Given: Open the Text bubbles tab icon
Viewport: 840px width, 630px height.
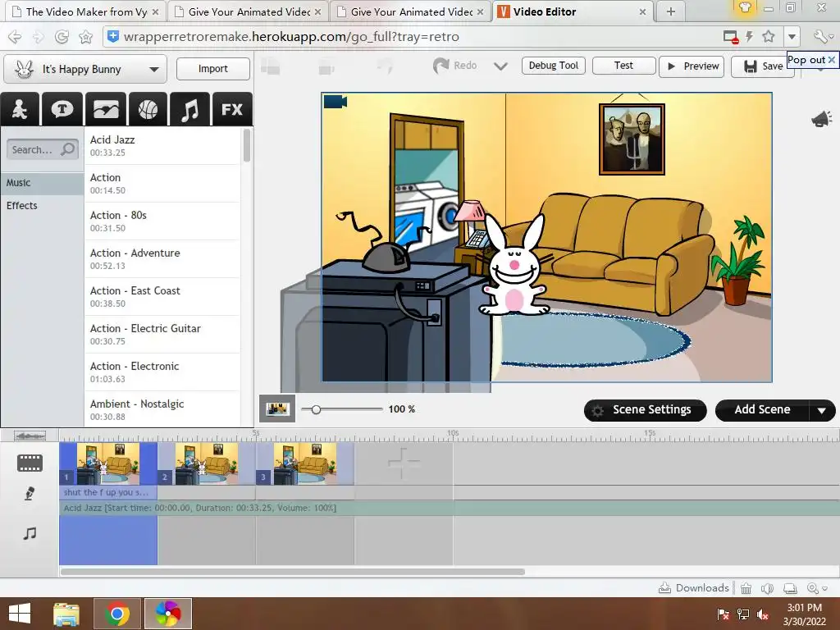Looking at the screenshot, I should click(62, 109).
